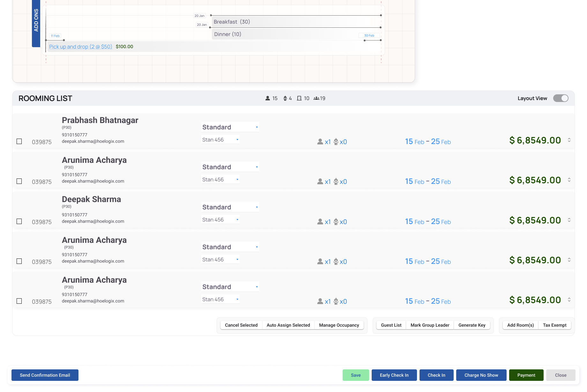Click the Tax Exempt button

[x=555, y=325]
